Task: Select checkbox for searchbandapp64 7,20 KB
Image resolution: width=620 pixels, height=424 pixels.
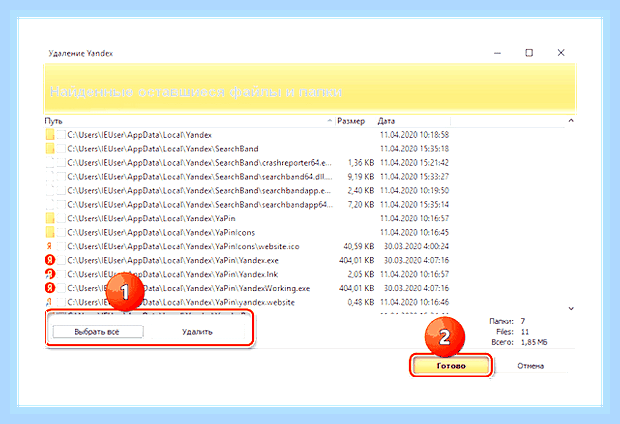Action: tap(61, 204)
